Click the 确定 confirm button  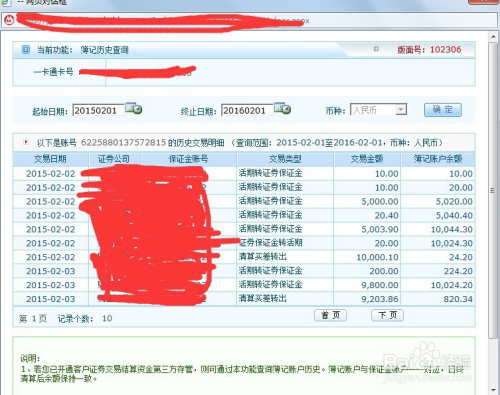(443, 110)
